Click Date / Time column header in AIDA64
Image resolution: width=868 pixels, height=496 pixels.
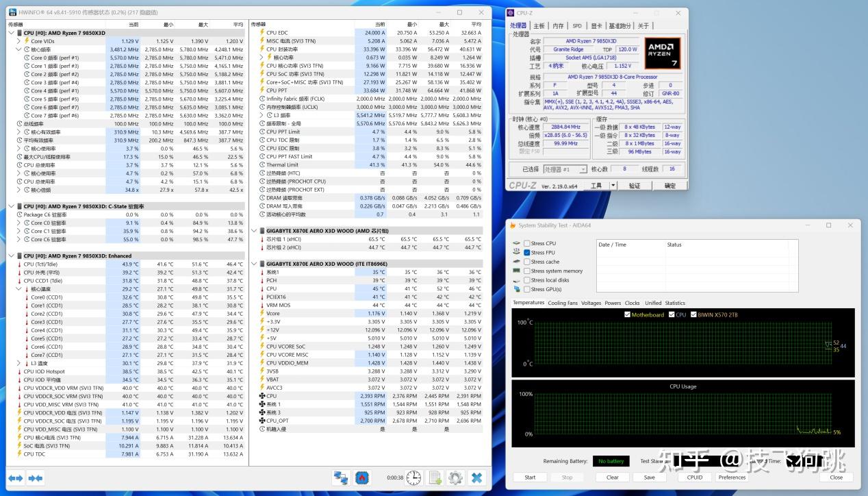613,245
